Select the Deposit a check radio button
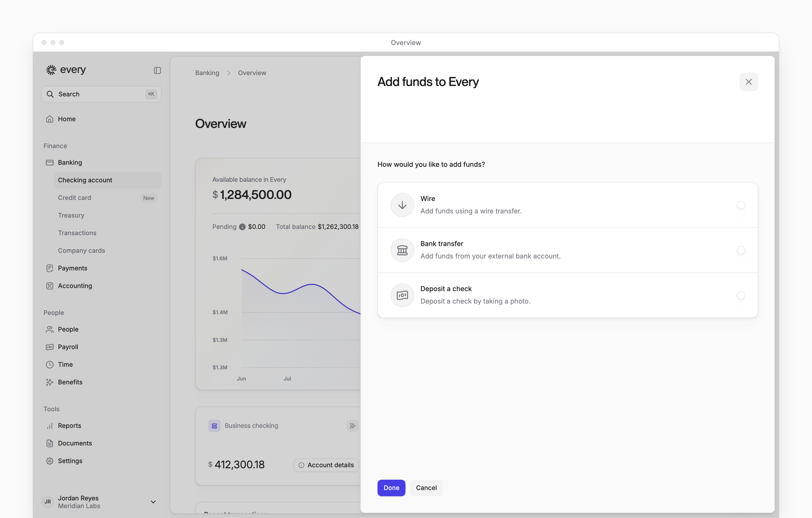 tap(741, 296)
